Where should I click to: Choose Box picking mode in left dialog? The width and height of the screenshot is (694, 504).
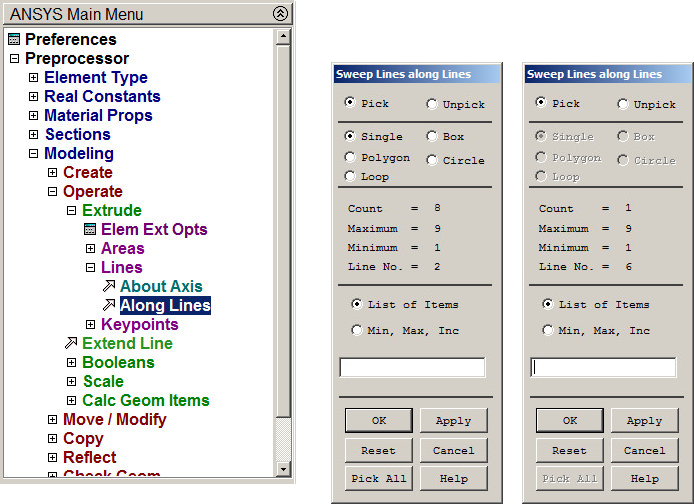click(432, 136)
